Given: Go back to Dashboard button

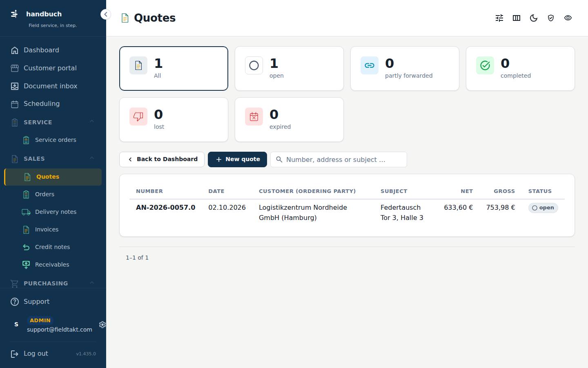Looking at the screenshot, I should coord(162,159).
